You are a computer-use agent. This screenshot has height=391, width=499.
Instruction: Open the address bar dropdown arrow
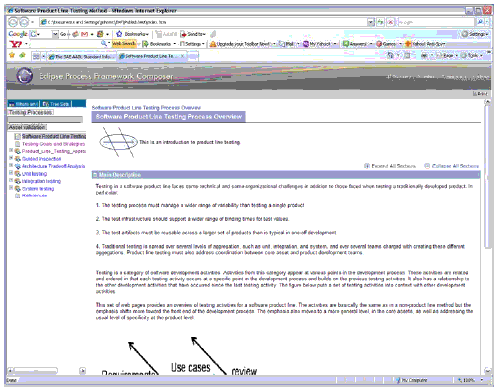(371, 22)
